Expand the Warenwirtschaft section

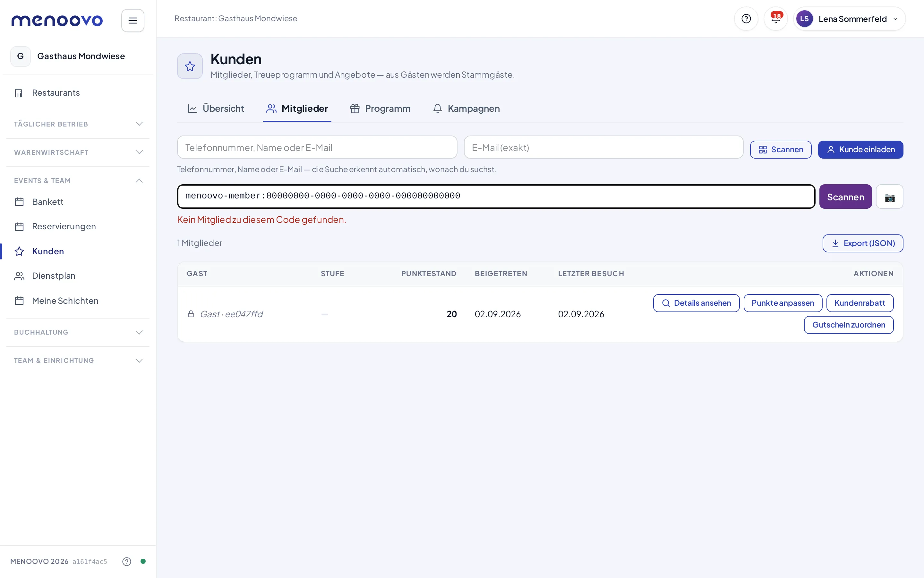point(78,152)
